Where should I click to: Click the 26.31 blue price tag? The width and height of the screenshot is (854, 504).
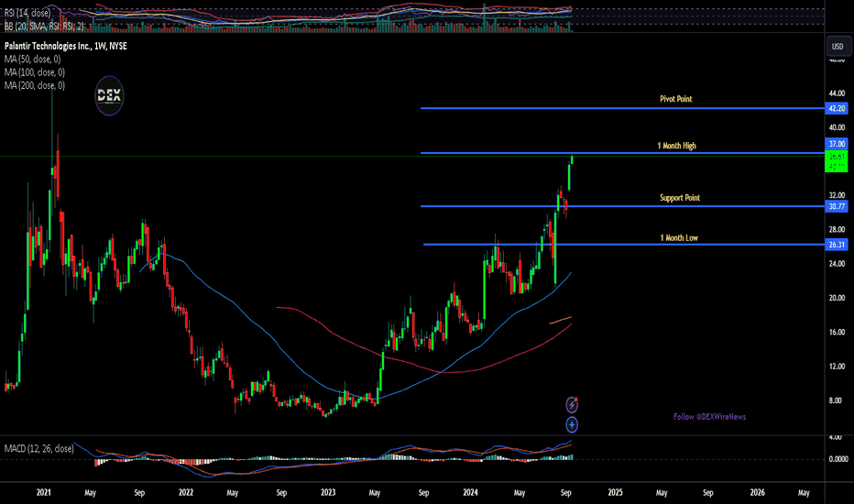[x=837, y=245]
